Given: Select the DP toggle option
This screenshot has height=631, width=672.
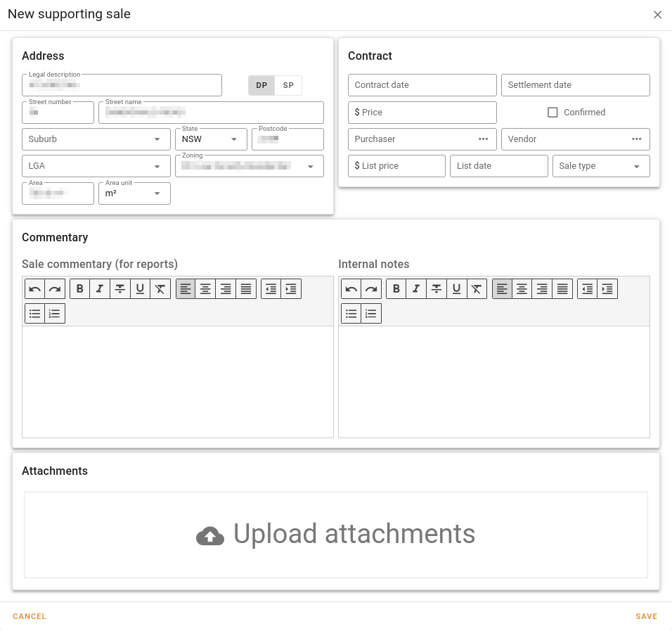Looking at the screenshot, I should point(261,85).
